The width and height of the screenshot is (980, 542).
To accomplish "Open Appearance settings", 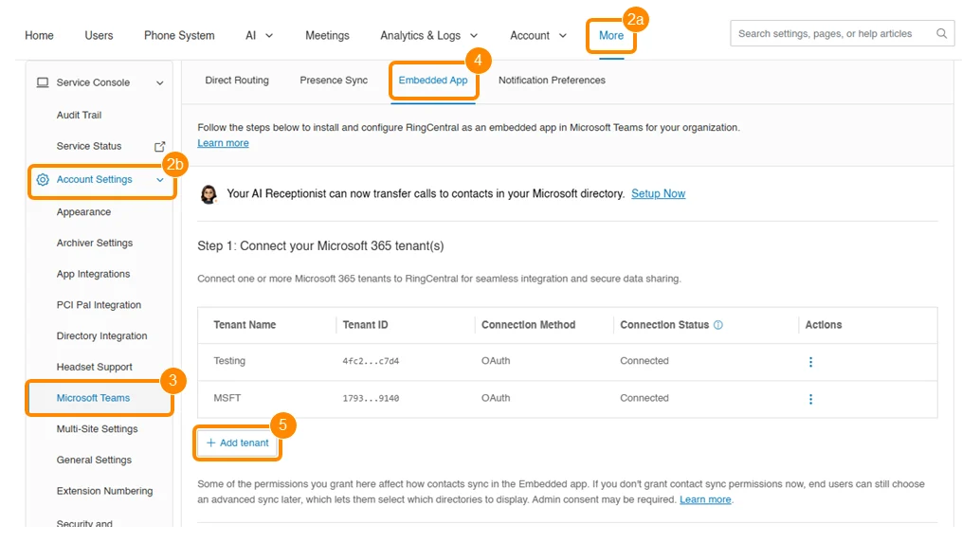I will [x=83, y=212].
